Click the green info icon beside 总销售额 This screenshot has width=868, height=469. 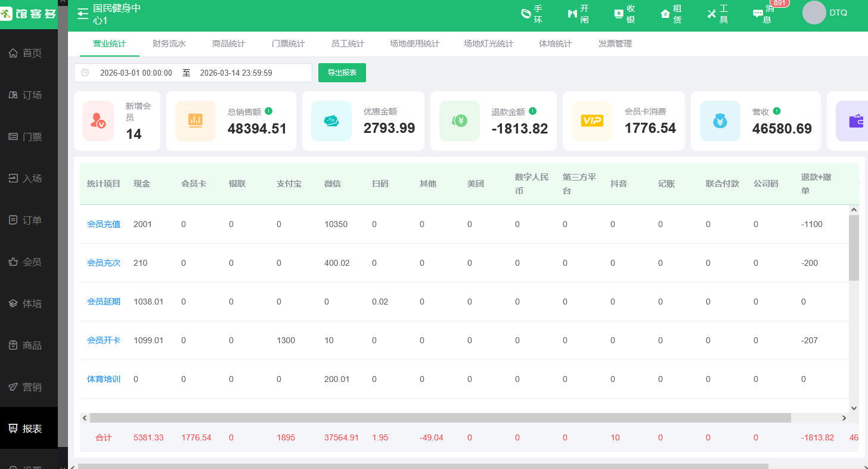click(269, 111)
